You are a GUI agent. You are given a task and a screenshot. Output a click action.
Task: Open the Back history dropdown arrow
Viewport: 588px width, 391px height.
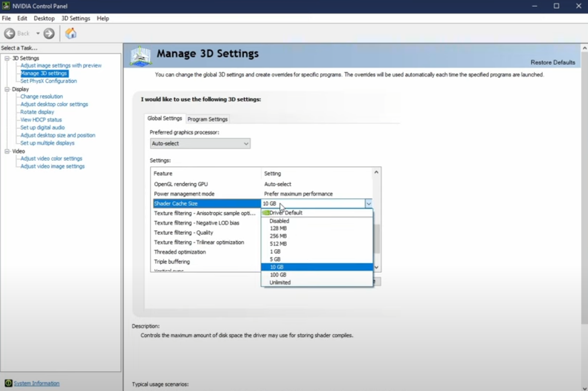tap(38, 33)
